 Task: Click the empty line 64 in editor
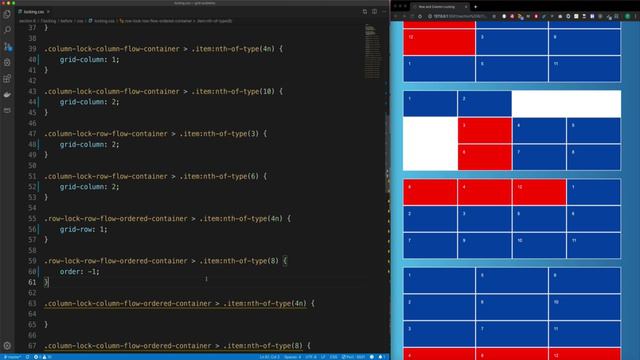pyautogui.click(x=204, y=314)
